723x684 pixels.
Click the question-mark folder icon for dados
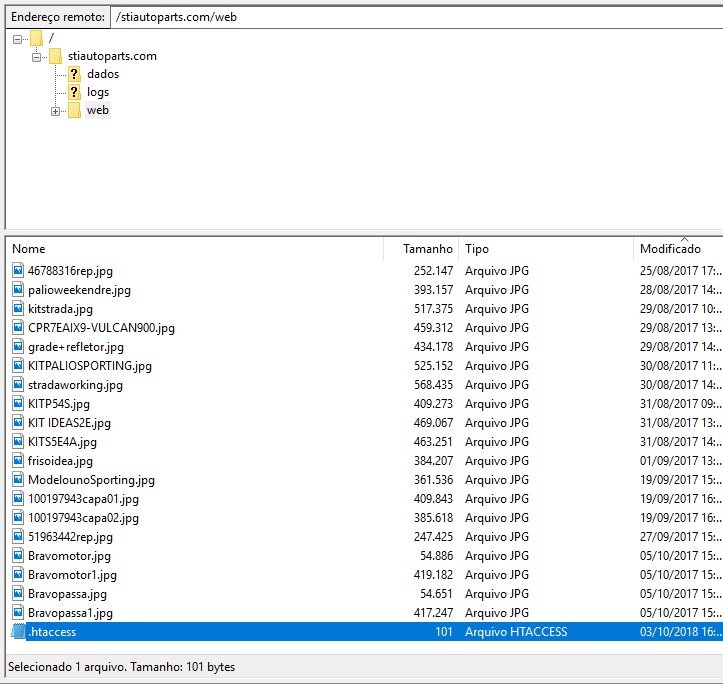click(74, 74)
